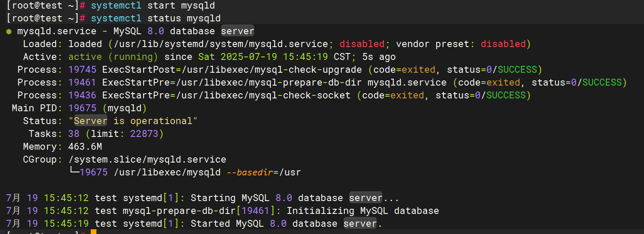Click '--basedir=/usr' option text
Screen dimensions: 644x234
pyautogui.click(x=263, y=172)
